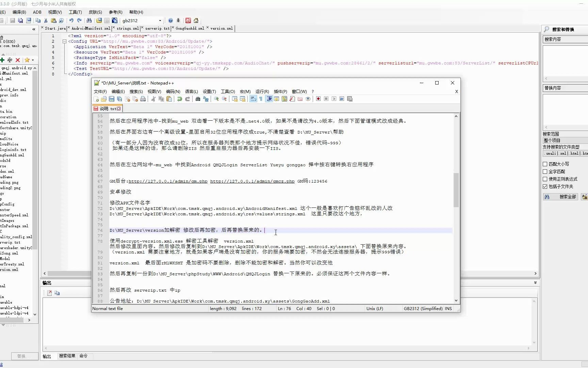Open the 编码(N) menu in Notepad++
Viewport: 588px width, 368px height.
click(173, 91)
